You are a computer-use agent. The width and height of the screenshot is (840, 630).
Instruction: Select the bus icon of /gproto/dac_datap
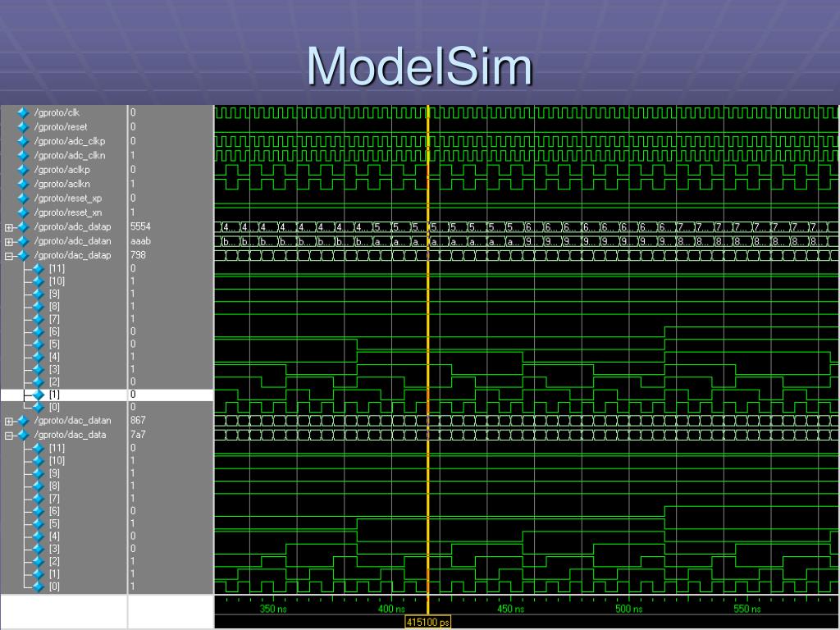(x=22, y=255)
